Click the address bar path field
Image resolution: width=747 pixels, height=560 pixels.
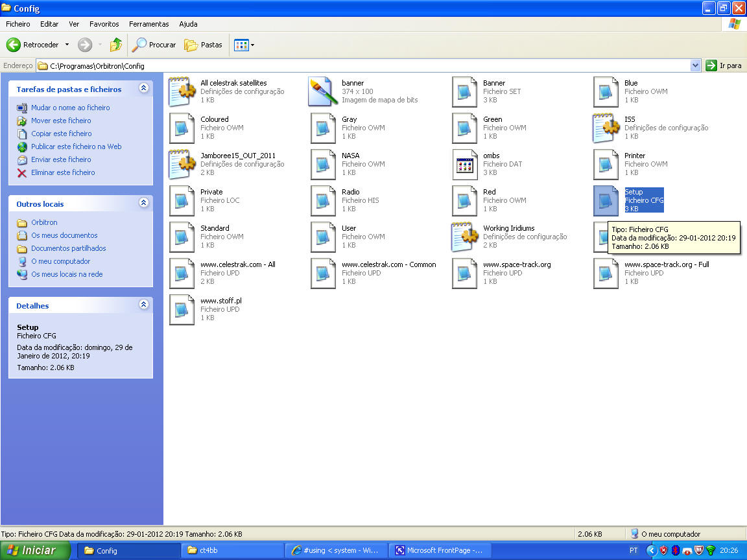(x=363, y=65)
